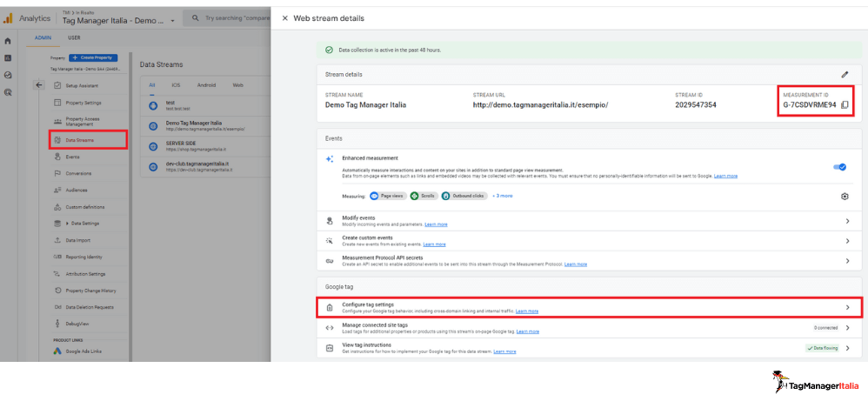This screenshot has height=401, width=868.
Task: Open Learn more link for Configure tag settings
Action: tap(526, 311)
